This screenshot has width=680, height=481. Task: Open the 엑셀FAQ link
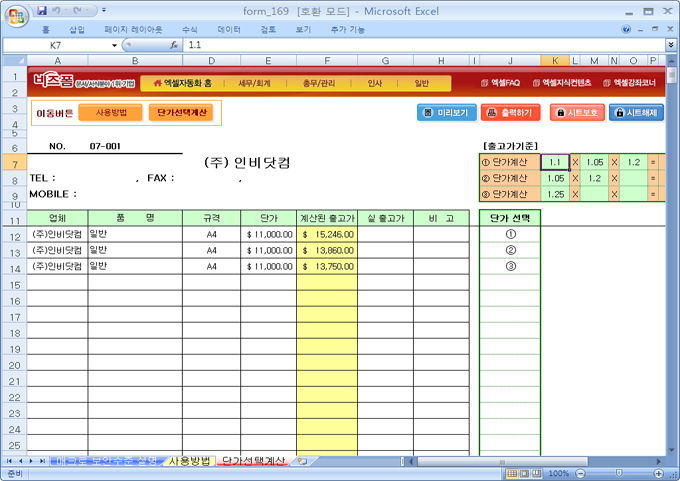pos(499,83)
